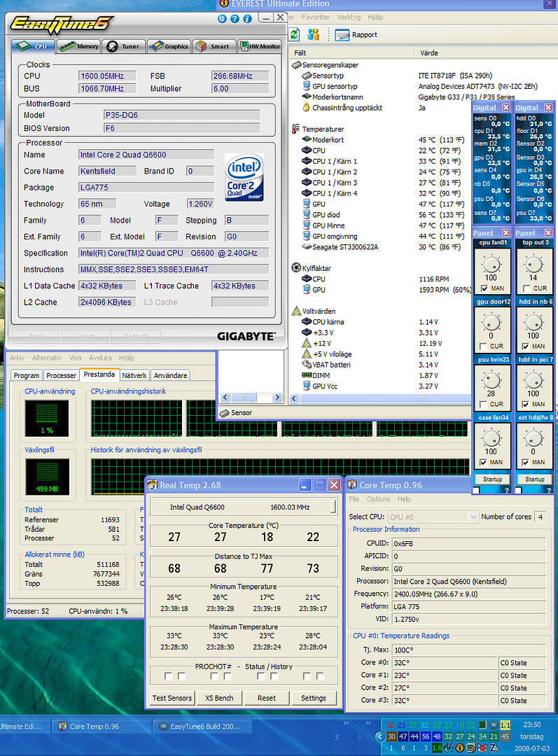The width and height of the screenshot is (558, 756).
Task: Click the Intel Core 2 Quad logo
Action: [x=244, y=177]
